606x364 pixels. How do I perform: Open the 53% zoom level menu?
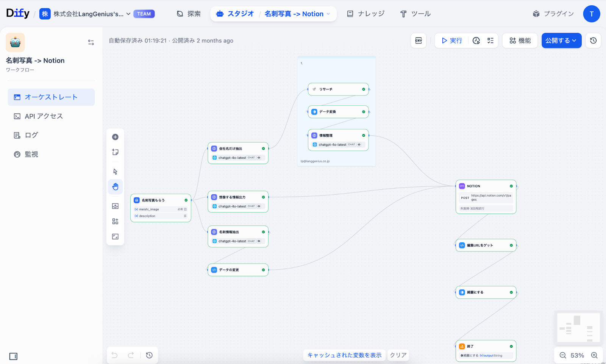[577, 355]
